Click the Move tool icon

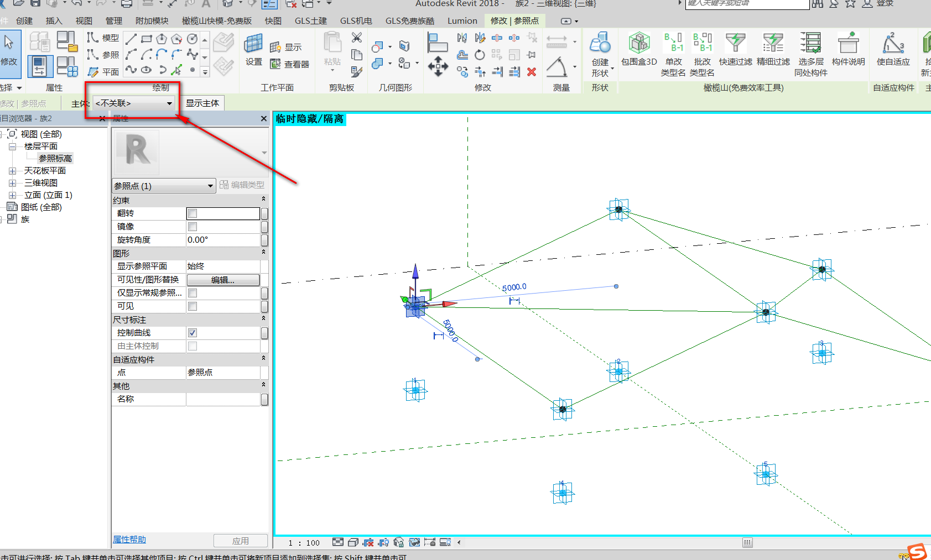point(438,66)
